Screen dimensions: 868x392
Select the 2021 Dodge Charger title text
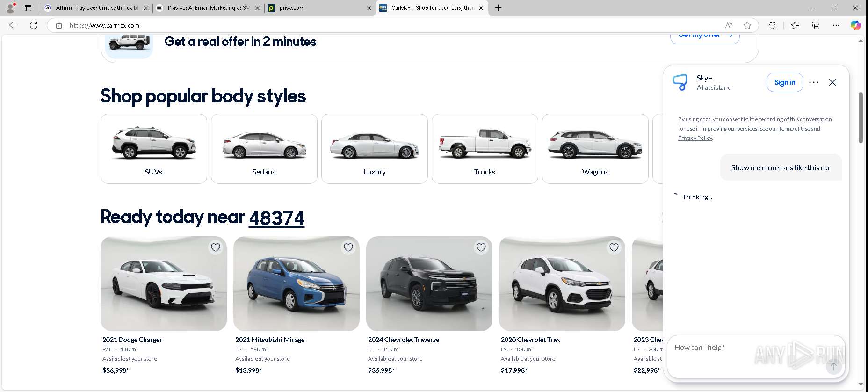click(x=132, y=340)
